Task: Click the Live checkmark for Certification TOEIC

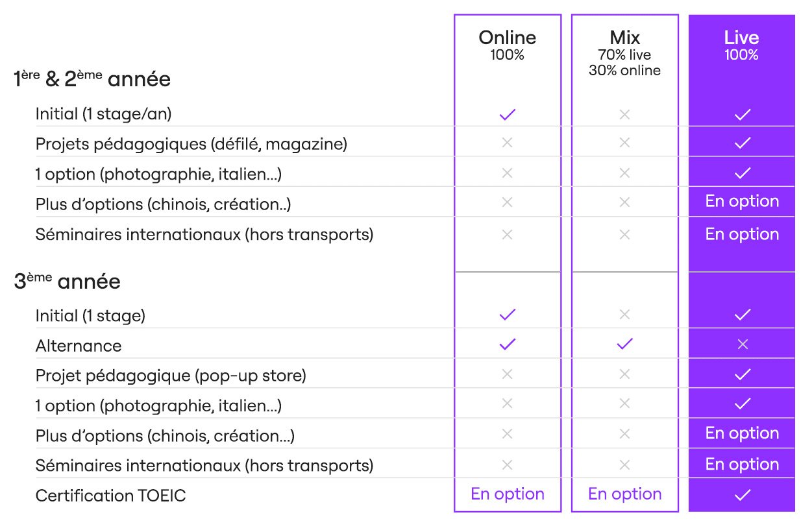Action: pos(743,495)
